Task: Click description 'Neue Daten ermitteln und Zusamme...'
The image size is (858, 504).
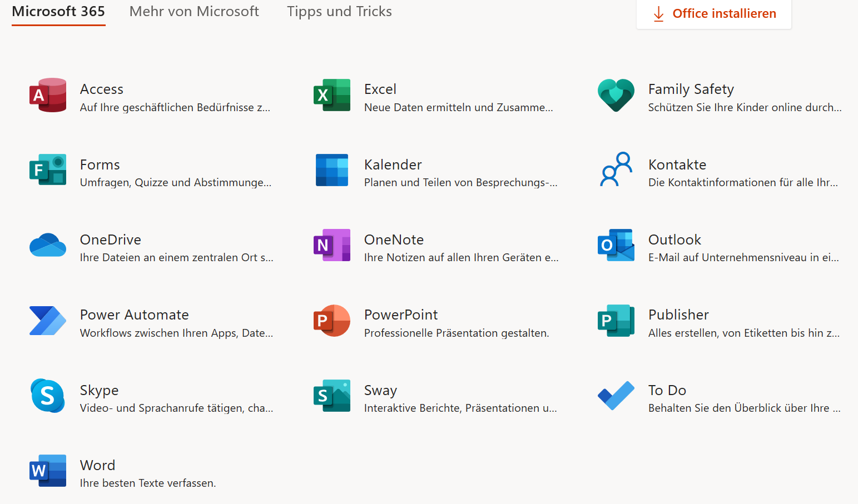Action: [459, 107]
